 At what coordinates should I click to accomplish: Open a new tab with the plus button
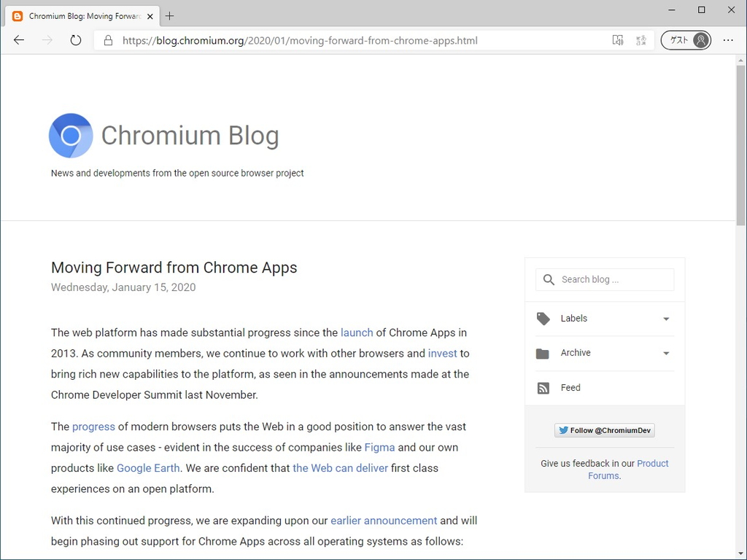(170, 15)
